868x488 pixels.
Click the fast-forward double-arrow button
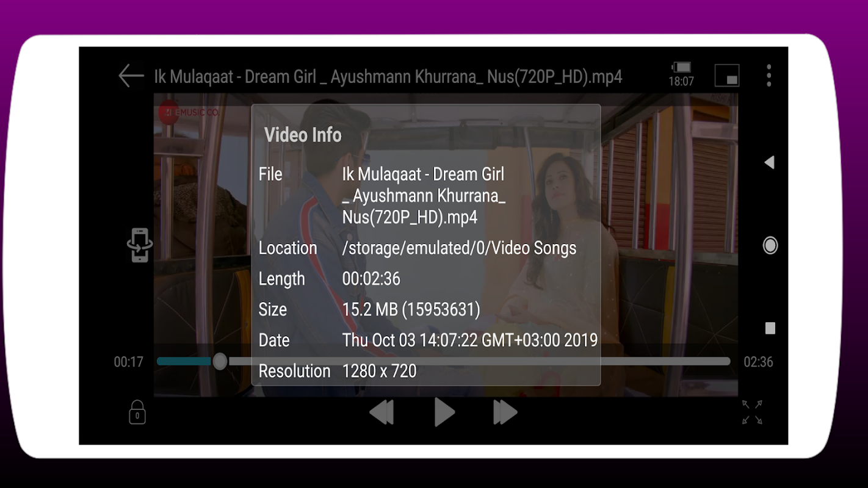[x=505, y=412]
